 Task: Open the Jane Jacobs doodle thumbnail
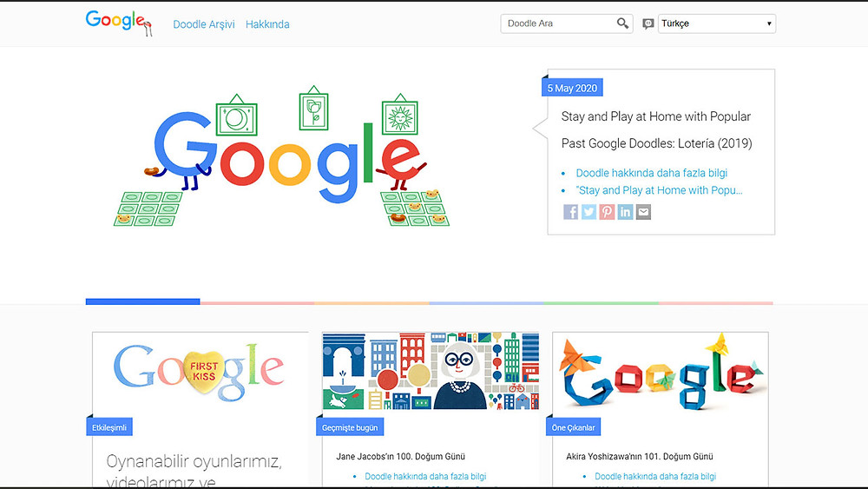tap(431, 371)
